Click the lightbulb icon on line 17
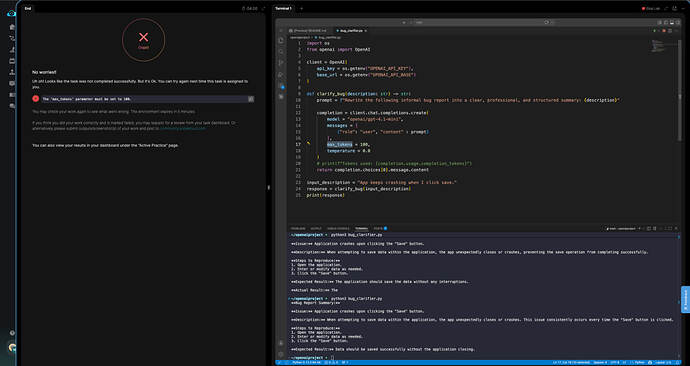 click(x=308, y=144)
